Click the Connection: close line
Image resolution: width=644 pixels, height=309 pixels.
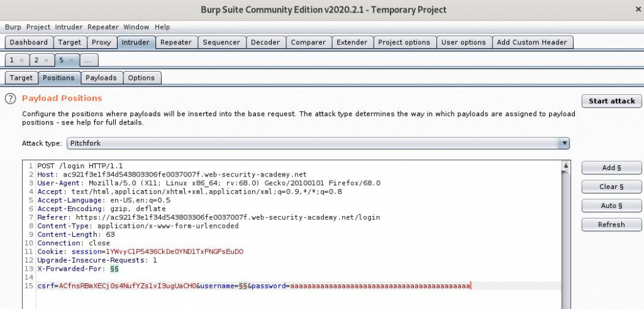[74, 243]
